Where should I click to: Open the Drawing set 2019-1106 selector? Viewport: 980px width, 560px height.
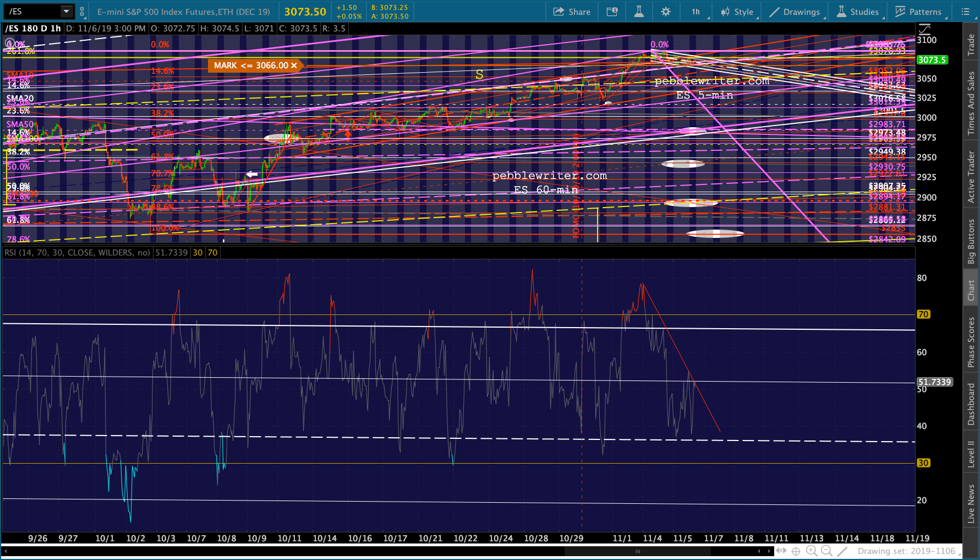tap(907, 551)
